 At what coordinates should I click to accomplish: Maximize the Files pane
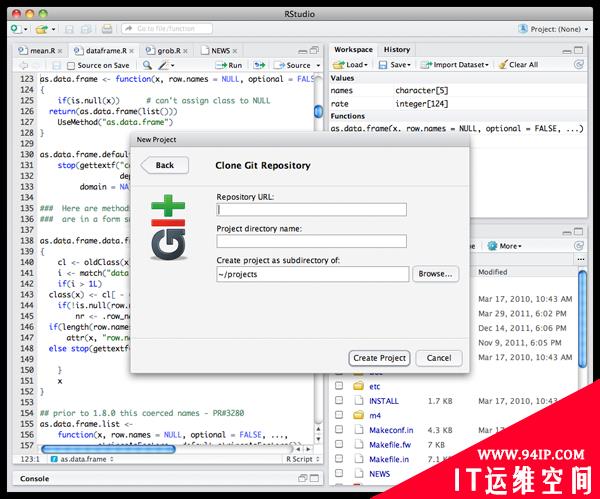[x=579, y=232]
